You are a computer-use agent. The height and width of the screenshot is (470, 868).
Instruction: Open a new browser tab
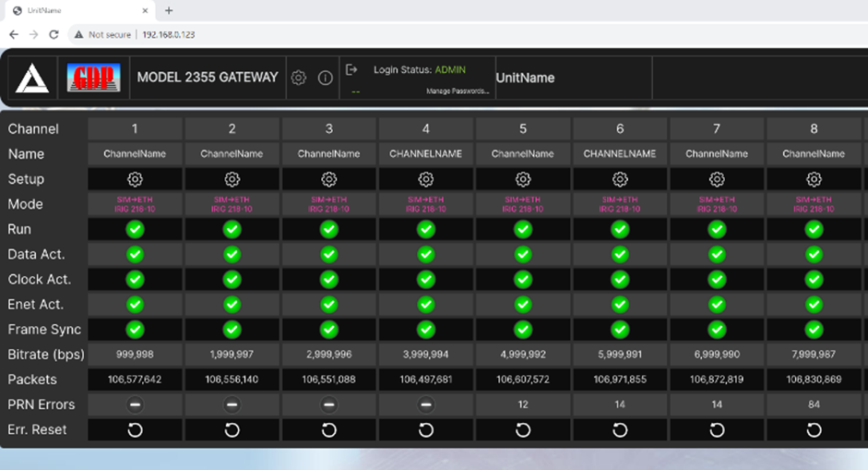click(169, 10)
